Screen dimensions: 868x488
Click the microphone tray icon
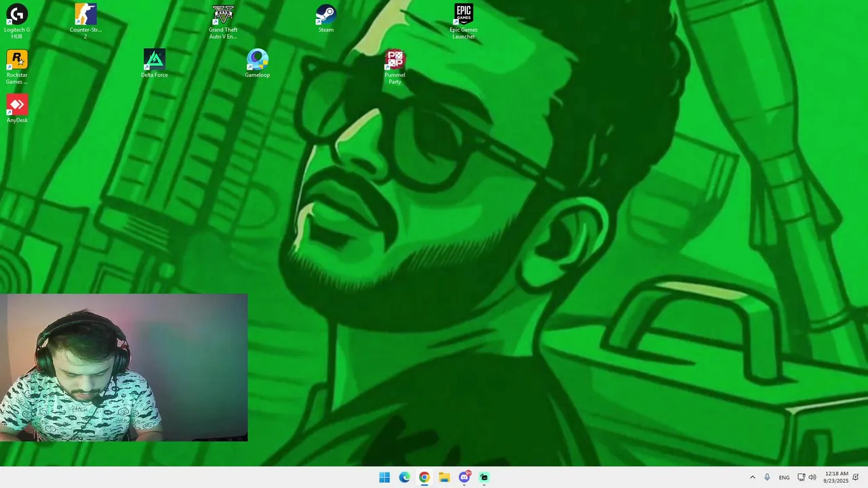pyautogui.click(x=767, y=477)
